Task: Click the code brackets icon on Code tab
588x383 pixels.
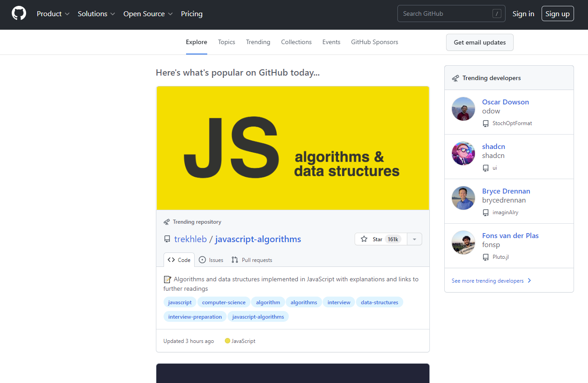Action: coord(171,260)
